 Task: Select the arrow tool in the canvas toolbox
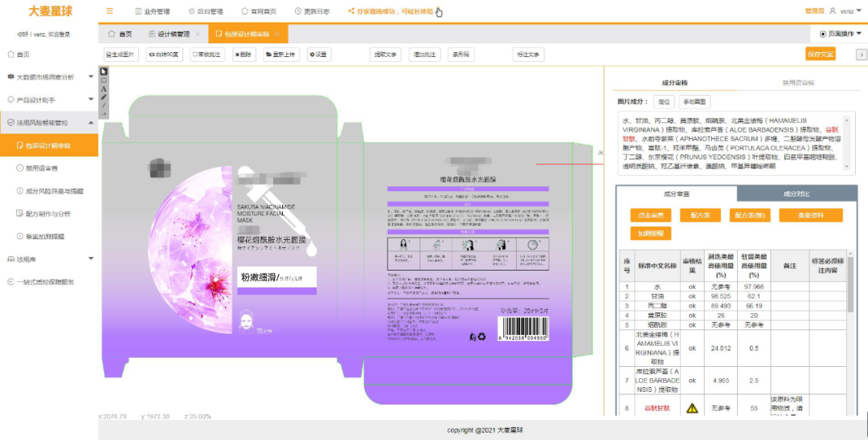tap(104, 114)
